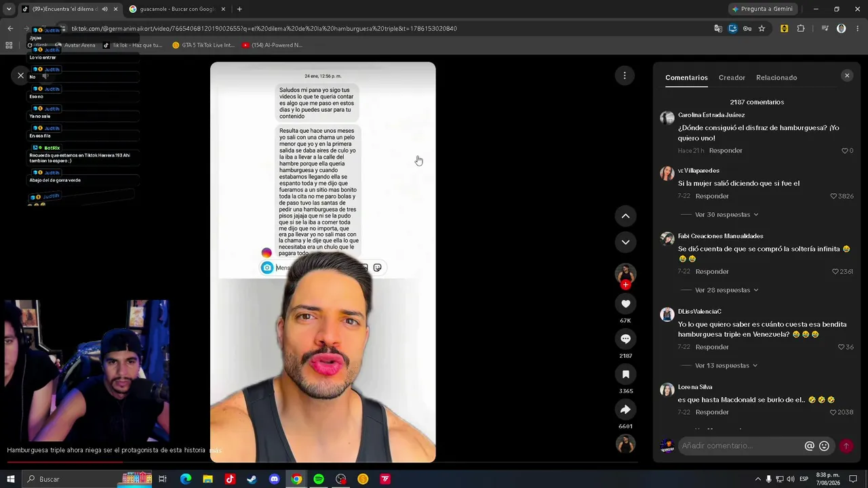Open Discord from the taskbar

coord(274,479)
